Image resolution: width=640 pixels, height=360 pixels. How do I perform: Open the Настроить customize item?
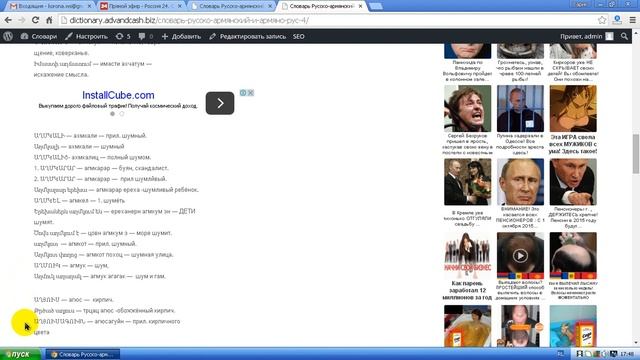click(x=86, y=36)
